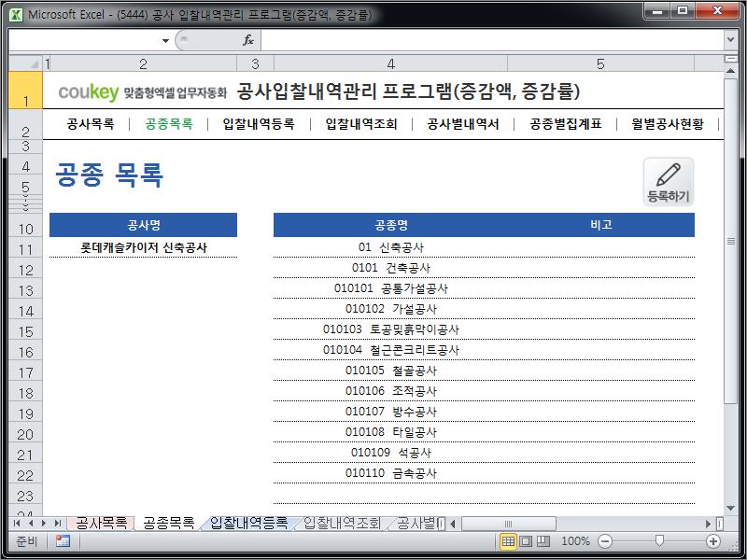Show previous sheet tab arrow
Image resolution: width=747 pixels, height=560 pixels.
click(31, 524)
